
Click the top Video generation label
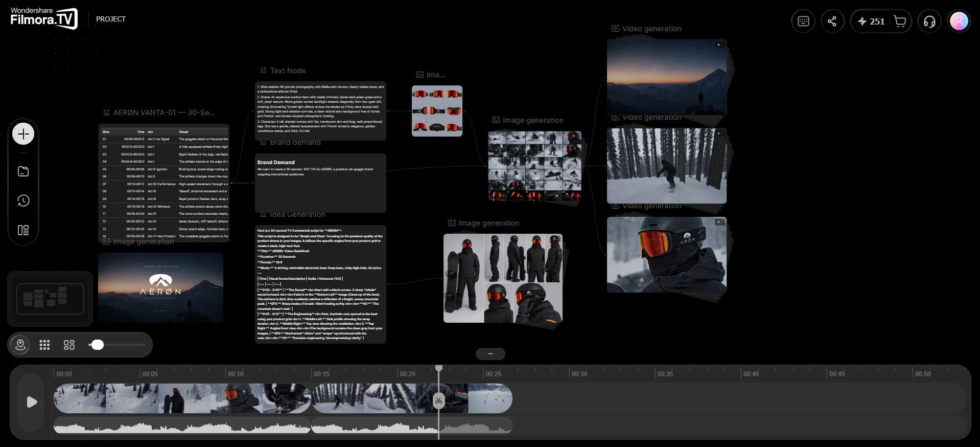pyautogui.click(x=652, y=29)
